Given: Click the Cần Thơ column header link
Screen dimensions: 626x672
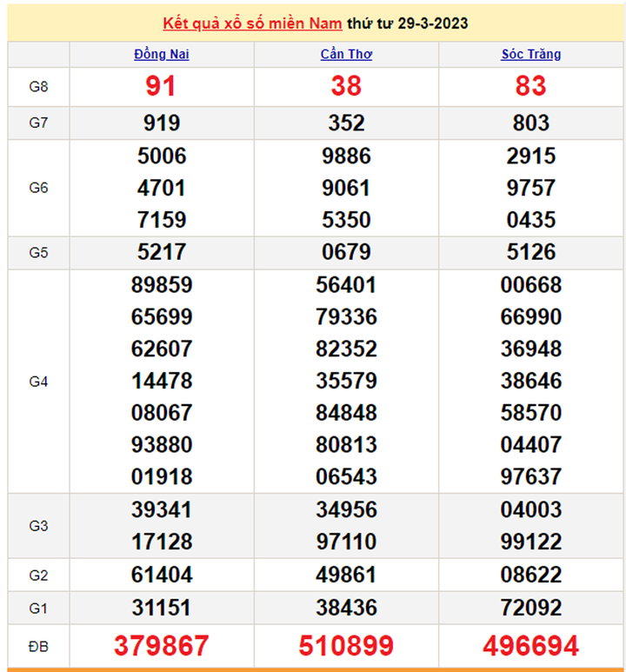Looking at the screenshot, I should point(346,54).
